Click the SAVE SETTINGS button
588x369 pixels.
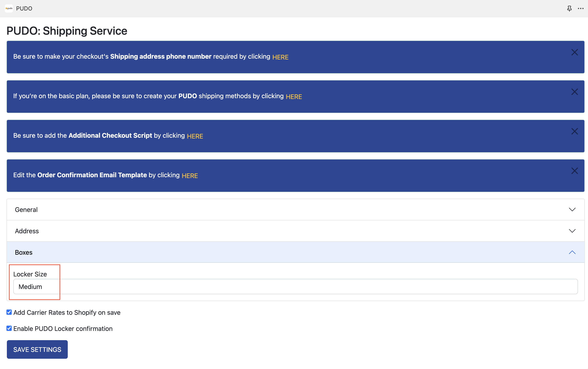[x=37, y=349]
